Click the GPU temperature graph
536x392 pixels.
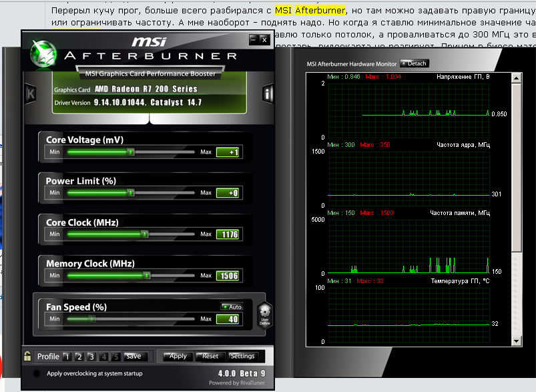pos(409,315)
